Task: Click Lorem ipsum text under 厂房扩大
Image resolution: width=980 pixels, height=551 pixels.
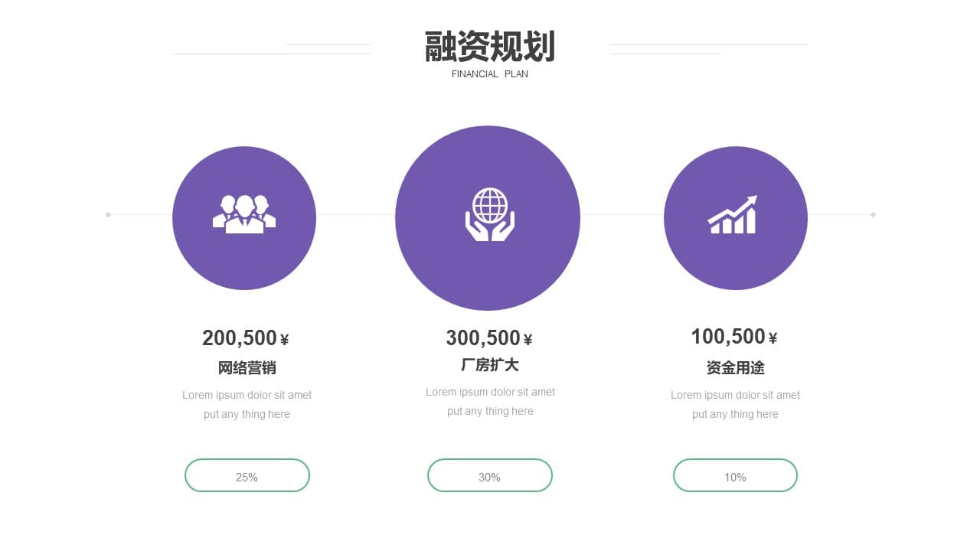Action: 491,402
